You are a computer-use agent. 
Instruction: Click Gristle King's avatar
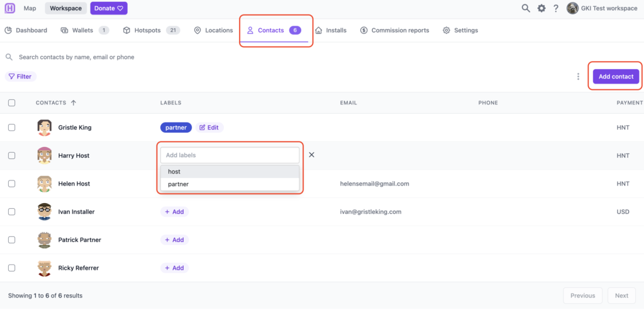pos(44,128)
